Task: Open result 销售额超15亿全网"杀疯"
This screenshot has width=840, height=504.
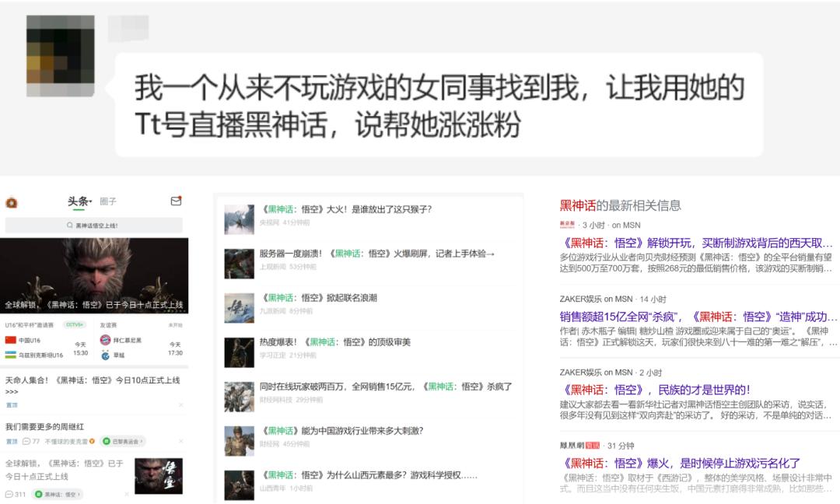Action: [x=698, y=317]
